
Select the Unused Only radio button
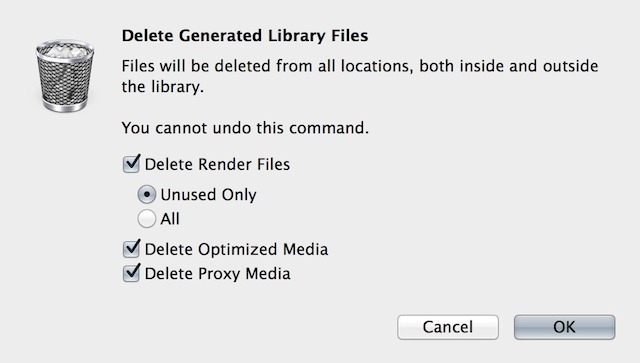pyautogui.click(x=147, y=194)
